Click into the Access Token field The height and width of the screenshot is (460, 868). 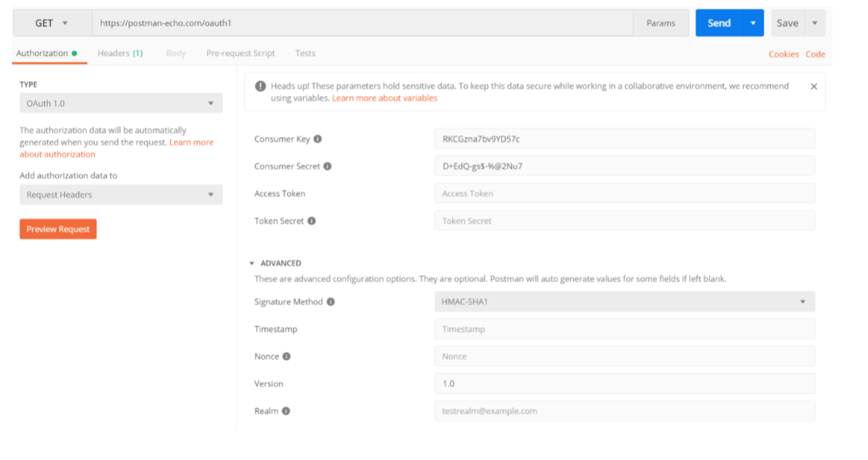pos(624,194)
